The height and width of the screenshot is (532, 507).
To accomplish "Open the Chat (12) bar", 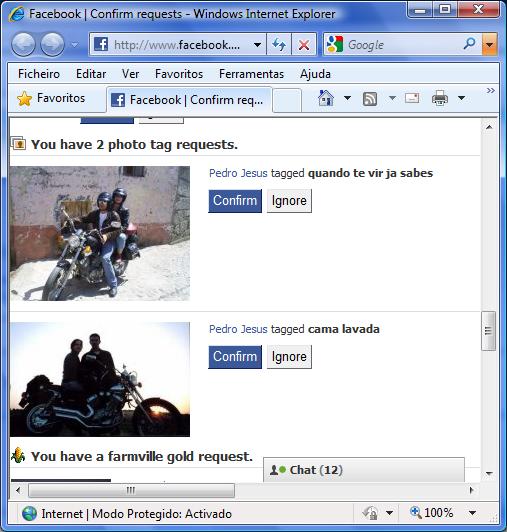I will click(364, 470).
